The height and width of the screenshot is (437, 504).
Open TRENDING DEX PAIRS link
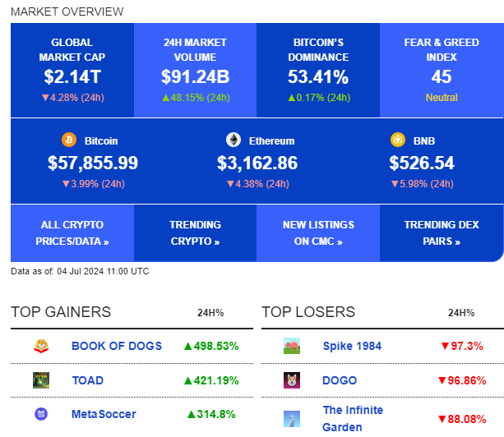(442, 232)
